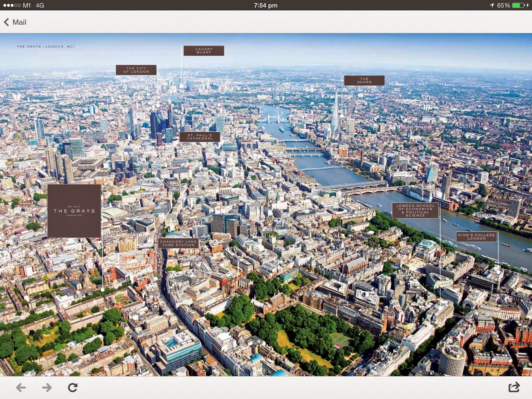Tap the forward navigation arrow icon
The image size is (532, 399).
[x=47, y=387]
